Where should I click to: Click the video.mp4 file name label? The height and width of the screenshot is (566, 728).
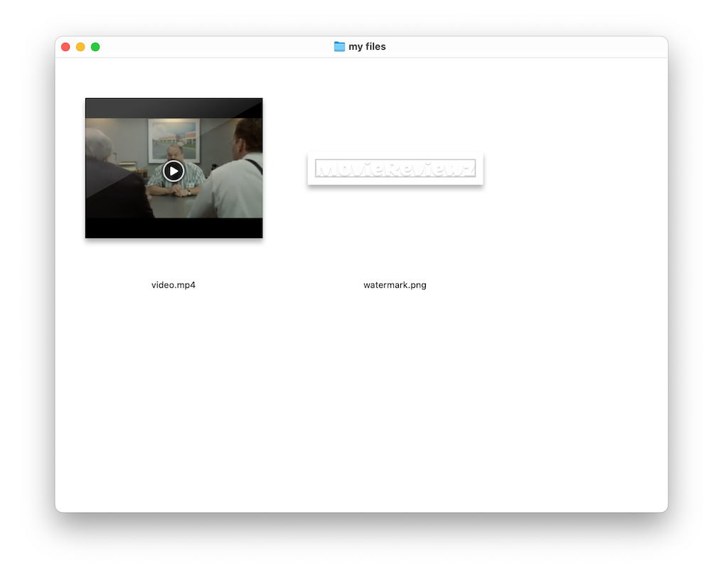click(173, 285)
